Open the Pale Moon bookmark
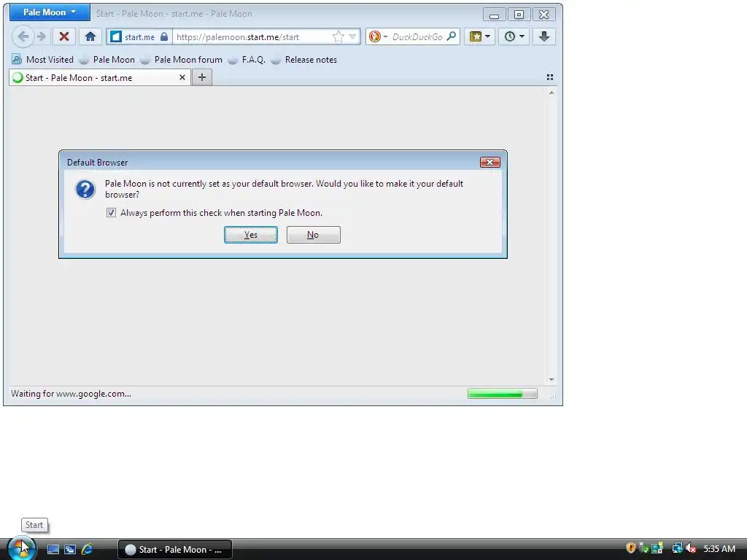Screen dimensions: 747x560 coord(107,60)
